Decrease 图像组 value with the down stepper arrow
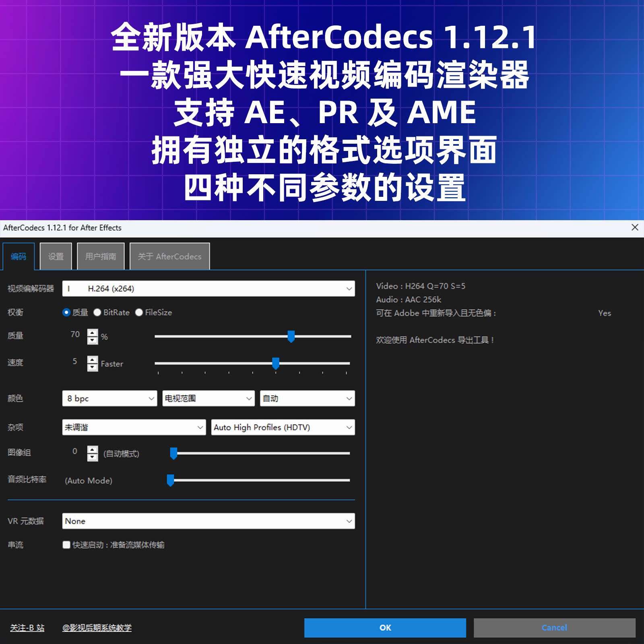Screen dimensions: 644x644 coord(93,457)
